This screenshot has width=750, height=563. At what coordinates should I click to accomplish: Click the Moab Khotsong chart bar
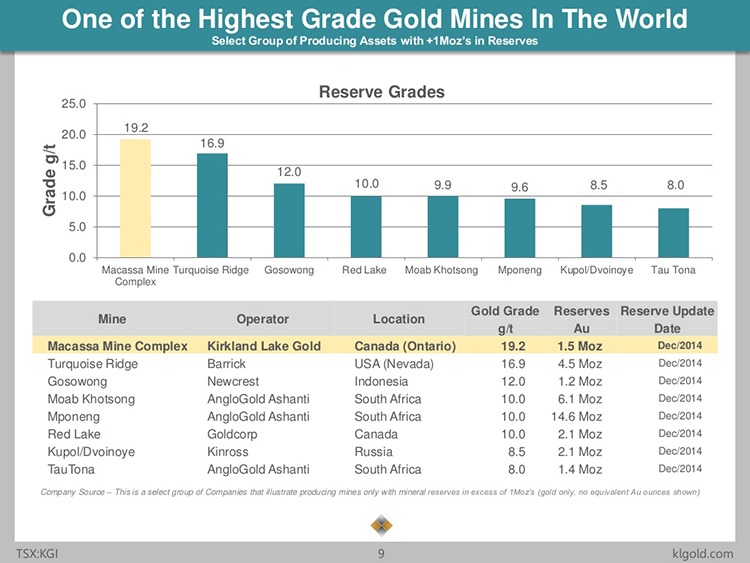point(443,227)
